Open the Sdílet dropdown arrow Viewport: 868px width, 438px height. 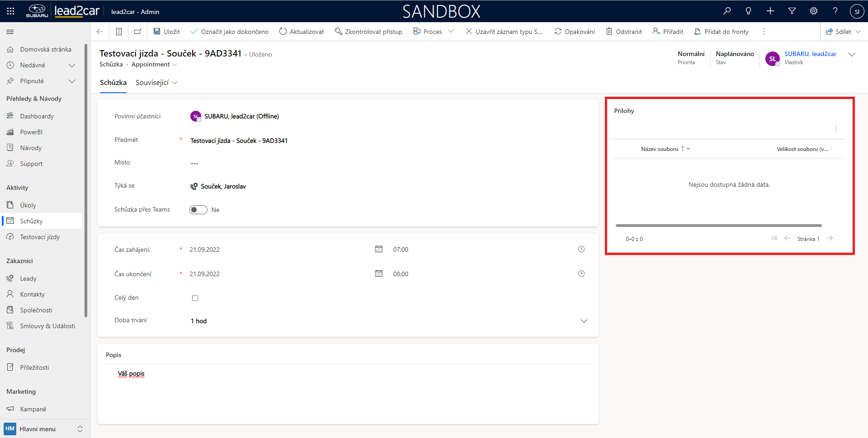pos(858,32)
